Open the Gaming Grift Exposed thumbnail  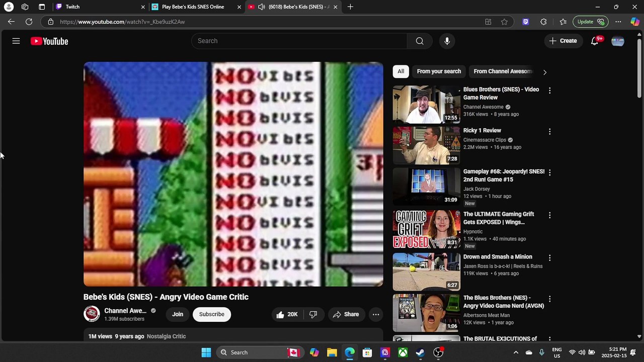click(x=426, y=229)
